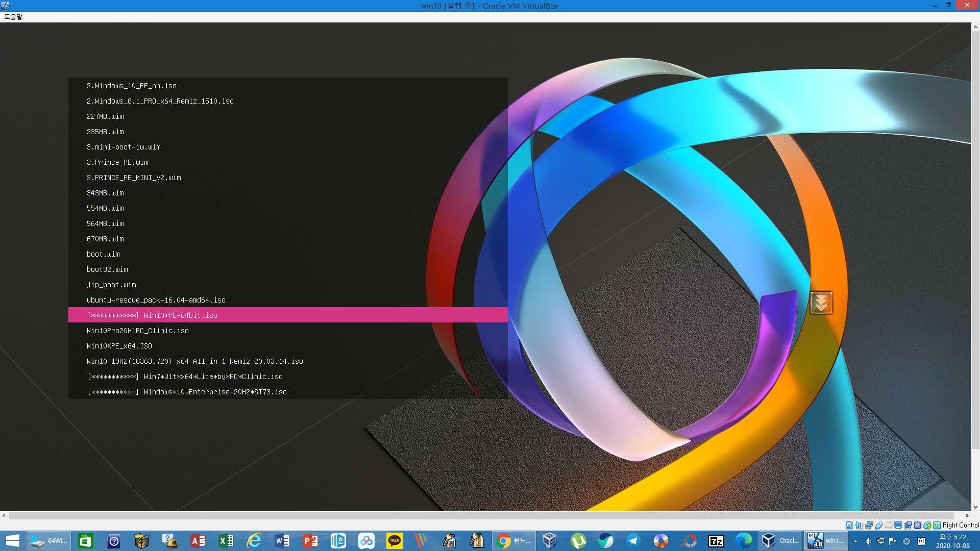
Task: Select the jip_boot.wim entry
Action: [288, 285]
